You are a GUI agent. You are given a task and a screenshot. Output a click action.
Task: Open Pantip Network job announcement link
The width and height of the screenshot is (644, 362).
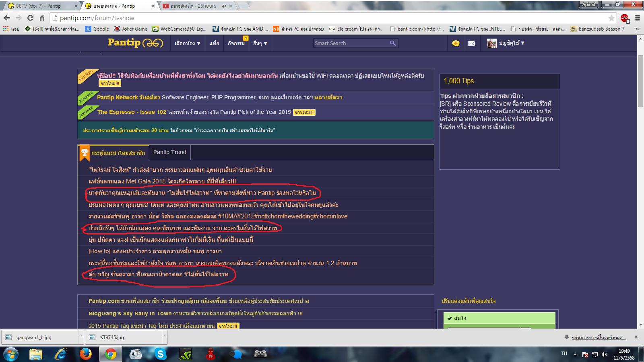(x=219, y=97)
